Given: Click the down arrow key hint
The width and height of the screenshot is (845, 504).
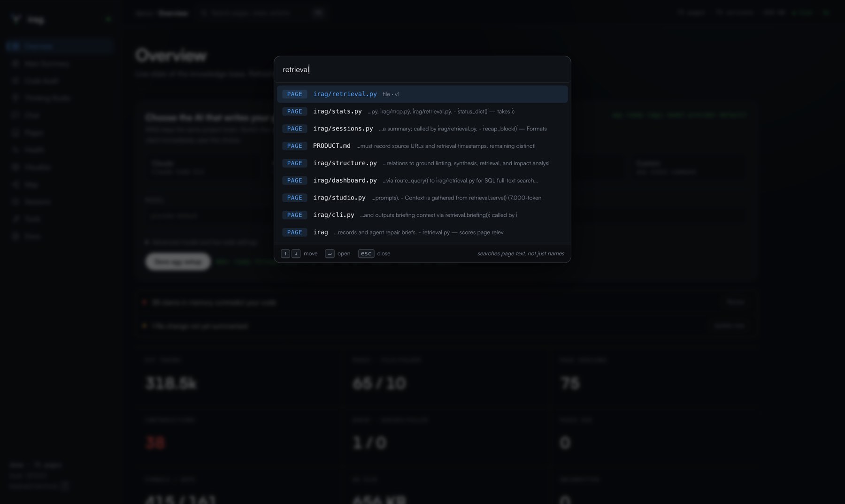Looking at the screenshot, I should click(296, 253).
